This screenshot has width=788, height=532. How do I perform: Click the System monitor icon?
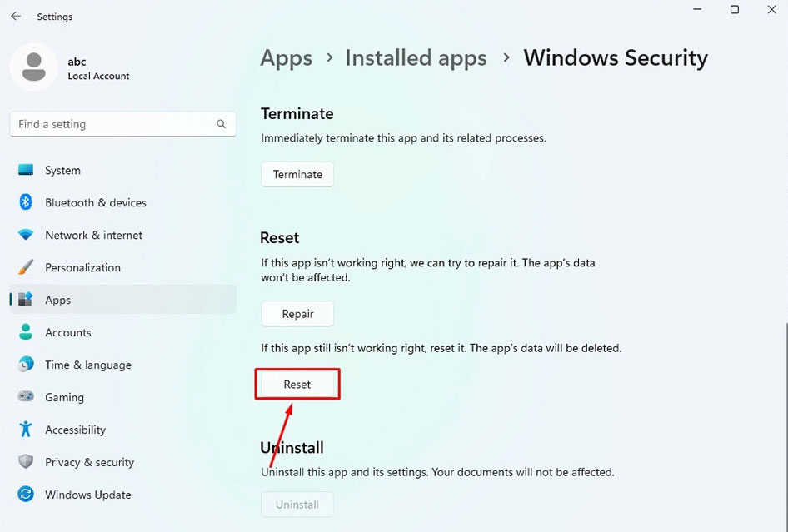pos(27,170)
